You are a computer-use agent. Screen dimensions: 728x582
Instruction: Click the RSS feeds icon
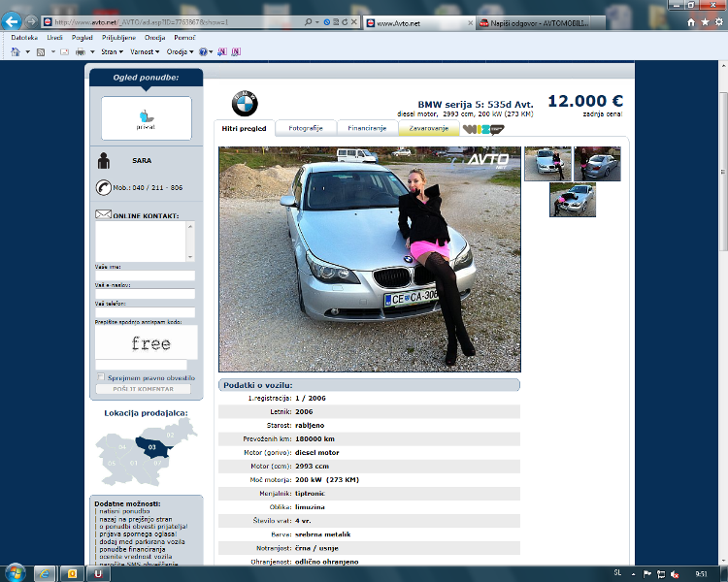(41, 52)
